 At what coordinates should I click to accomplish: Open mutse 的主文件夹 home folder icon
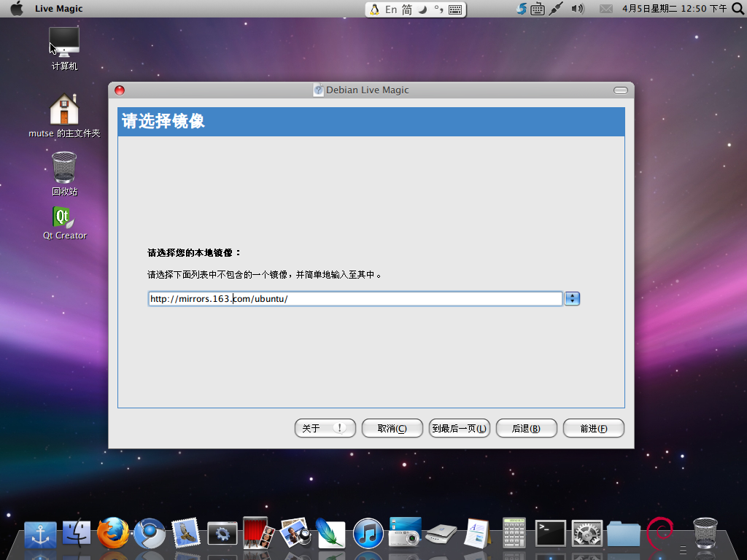click(x=64, y=116)
